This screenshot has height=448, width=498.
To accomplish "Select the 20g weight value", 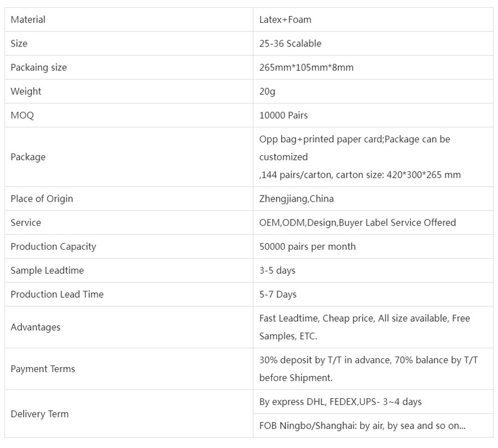I will click(267, 91).
